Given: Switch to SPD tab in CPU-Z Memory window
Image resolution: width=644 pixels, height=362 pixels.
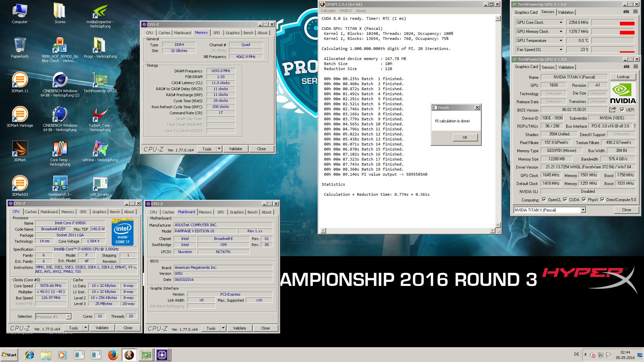Looking at the screenshot, I should [x=217, y=33].
